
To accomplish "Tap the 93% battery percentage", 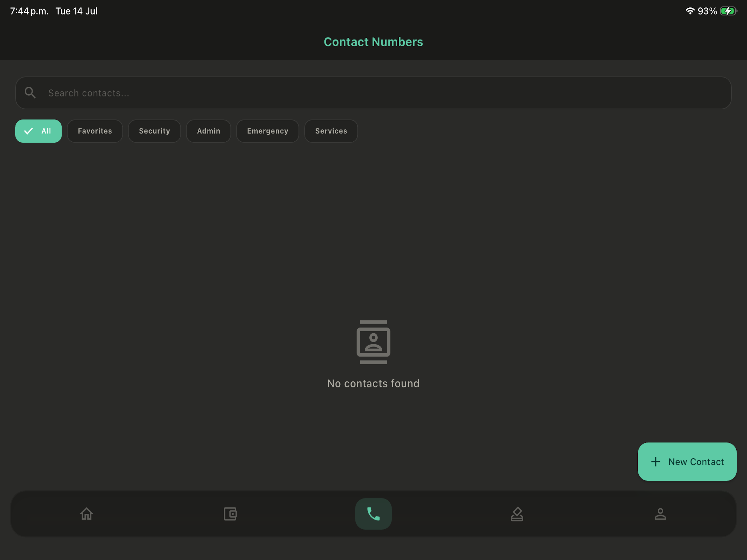I will (x=707, y=11).
